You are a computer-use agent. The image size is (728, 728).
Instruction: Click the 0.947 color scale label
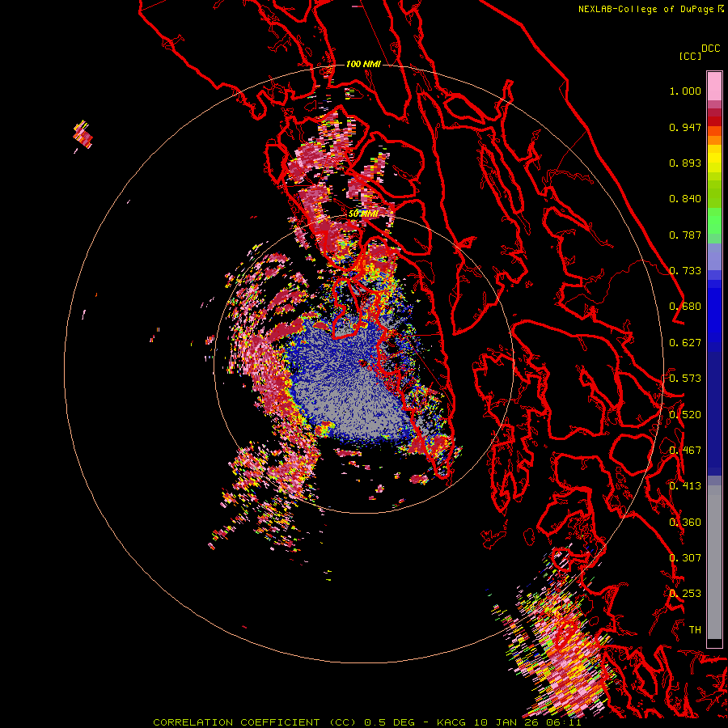(x=685, y=127)
